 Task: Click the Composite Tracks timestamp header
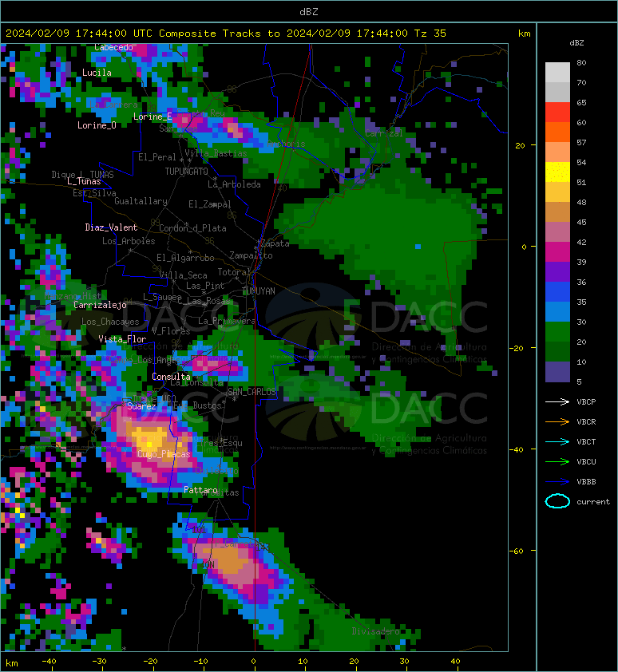(226, 34)
